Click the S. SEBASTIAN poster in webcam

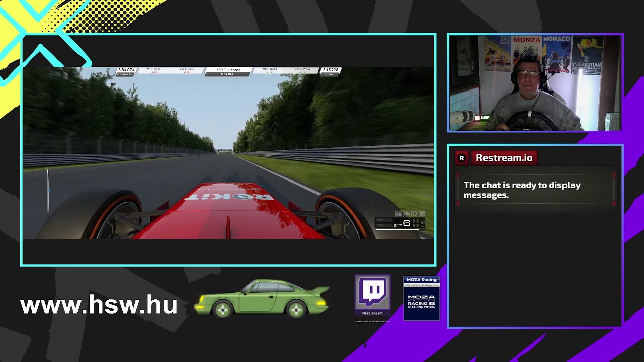(587, 55)
